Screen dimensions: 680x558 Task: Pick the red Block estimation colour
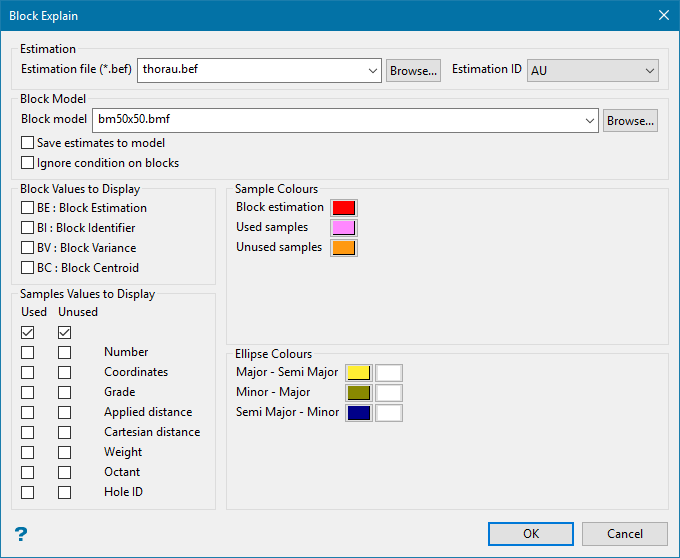[344, 208]
